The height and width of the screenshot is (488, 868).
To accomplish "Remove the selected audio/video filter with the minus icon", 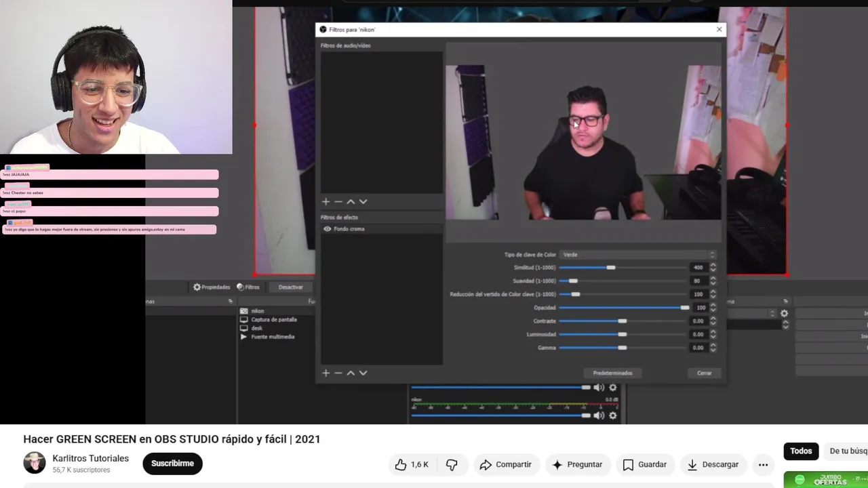I will [x=338, y=201].
